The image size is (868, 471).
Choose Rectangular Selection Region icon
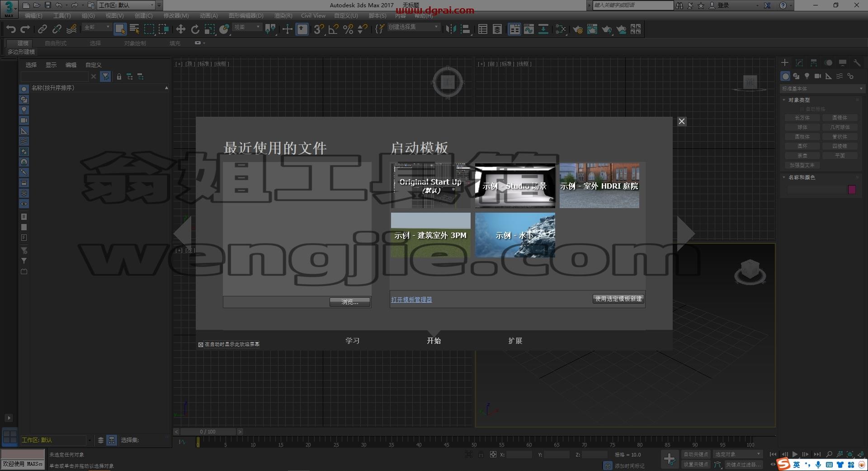tap(149, 29)
